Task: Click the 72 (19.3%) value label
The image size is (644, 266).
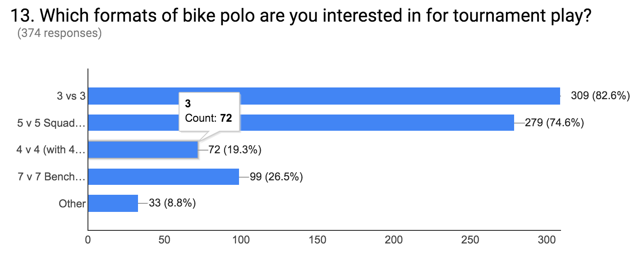Action: click(235, 150)
